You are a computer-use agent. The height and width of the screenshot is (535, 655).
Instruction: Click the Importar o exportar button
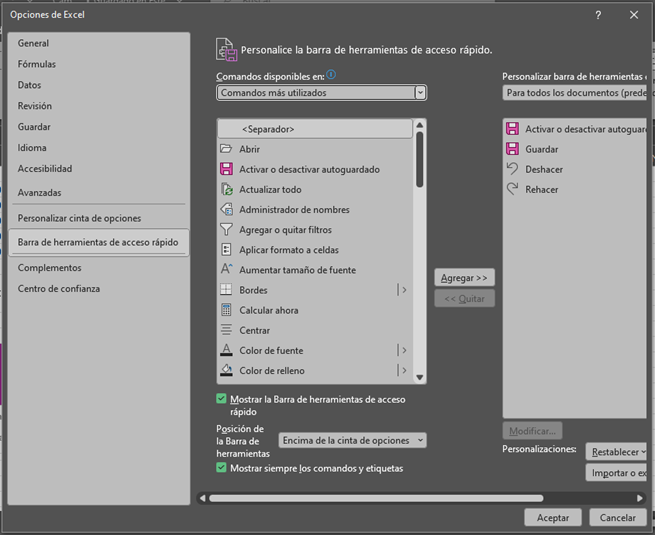(617, 473)
